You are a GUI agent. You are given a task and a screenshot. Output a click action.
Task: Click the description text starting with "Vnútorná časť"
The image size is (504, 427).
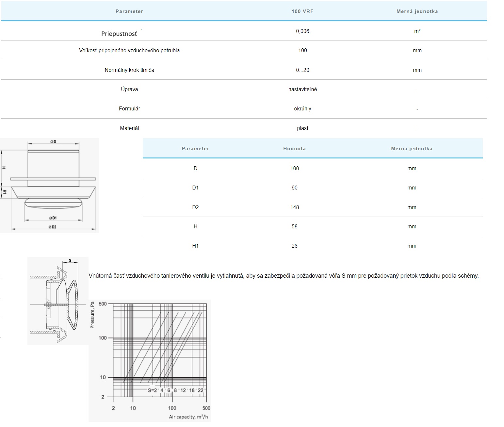tap(284, 276)
